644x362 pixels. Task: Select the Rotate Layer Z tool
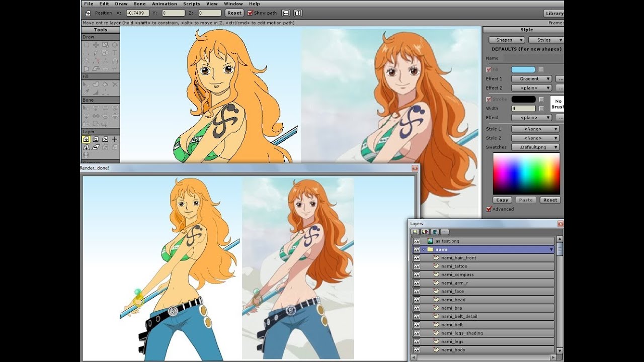tap(105, 139)
